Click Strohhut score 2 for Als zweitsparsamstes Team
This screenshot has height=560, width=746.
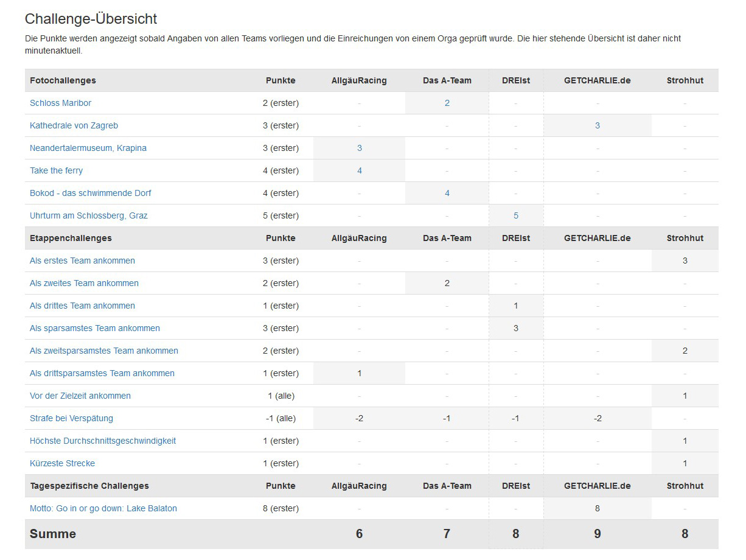click(x=685, y=351)
